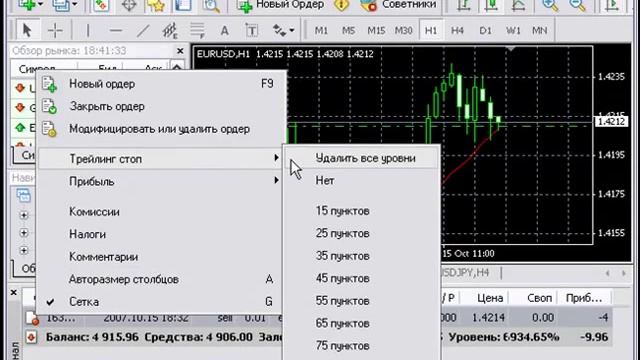Select the crosshair tool

click(55, 30)
